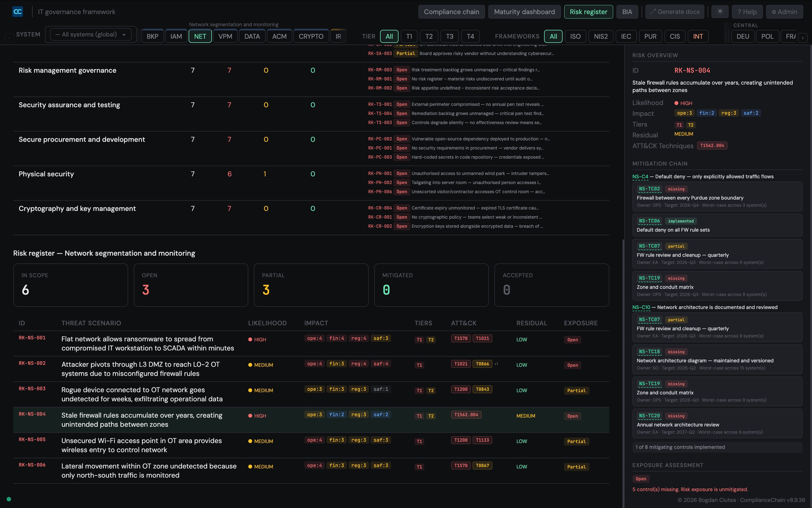This screenshot has height=508, width=812.
Task: Select the Open exposure badge for RK-NS-004
Action: [572, 416]
